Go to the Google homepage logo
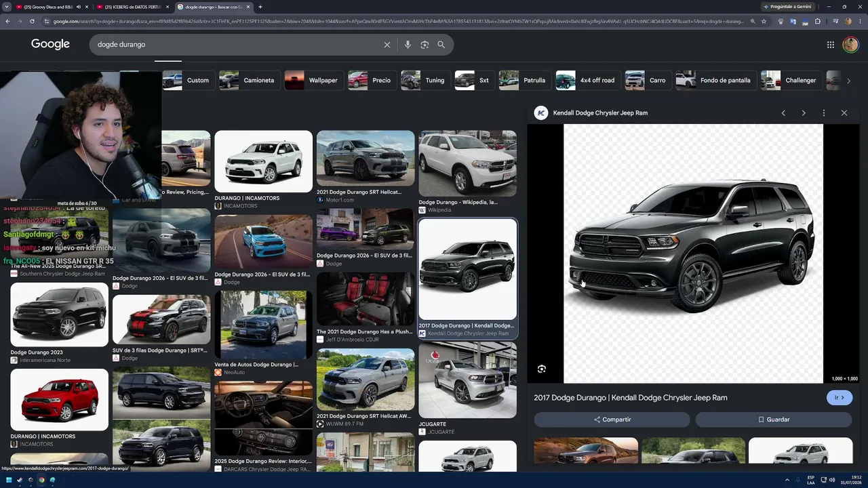Viewport: 868px width, 488px height. 50,45
